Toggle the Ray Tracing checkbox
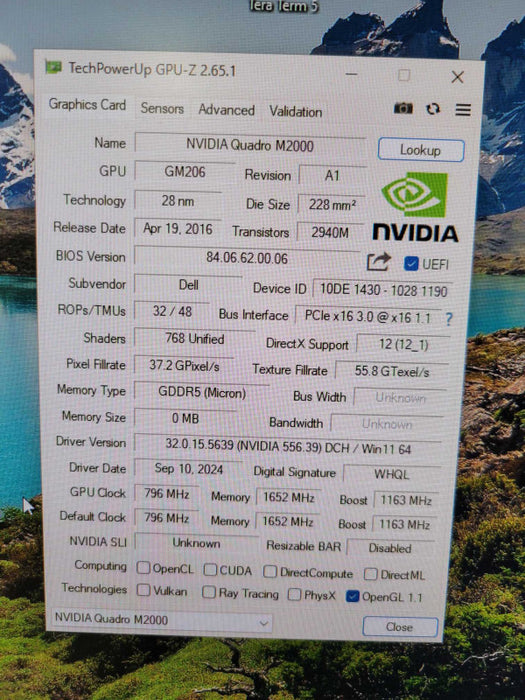 click(x=208, y=592)
